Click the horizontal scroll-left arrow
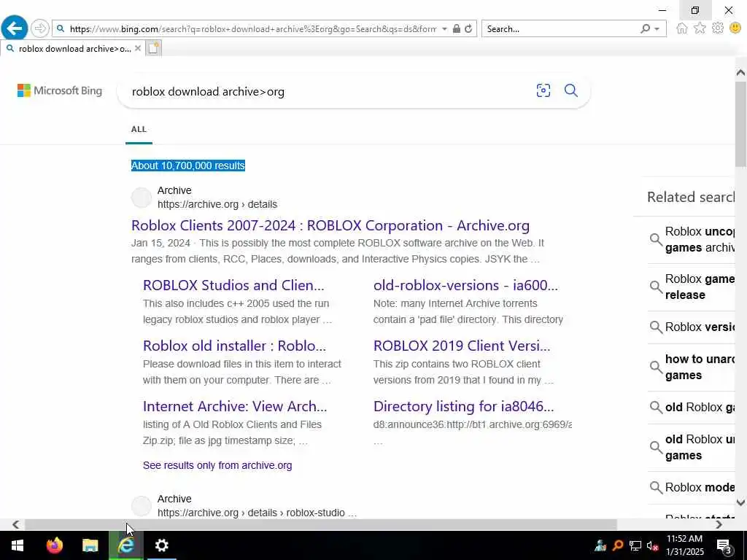This screenshot has width=747, height=560. 16,524
